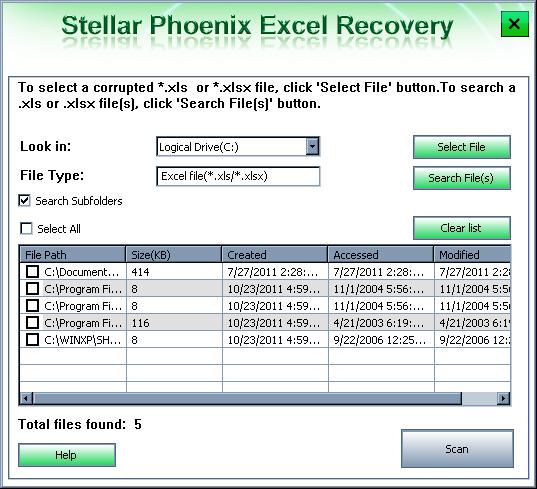This screenshot has height=489, width=537.
Task: Sort by Size(KB) column header
Action: click(174, 254)
